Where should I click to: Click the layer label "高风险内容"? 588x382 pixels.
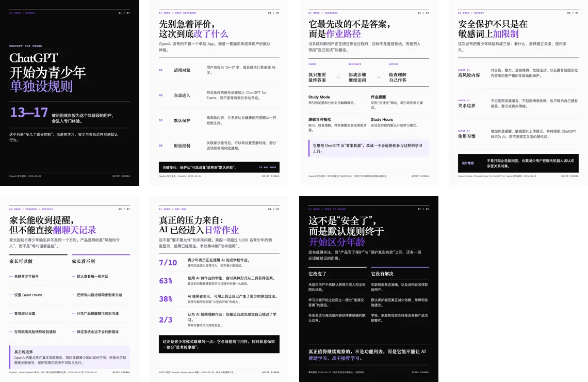(469, 75)
